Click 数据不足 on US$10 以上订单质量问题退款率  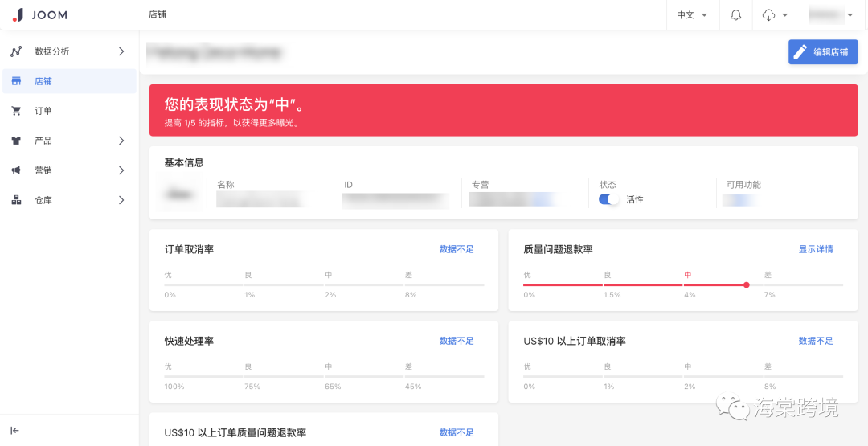click(457, 432)
